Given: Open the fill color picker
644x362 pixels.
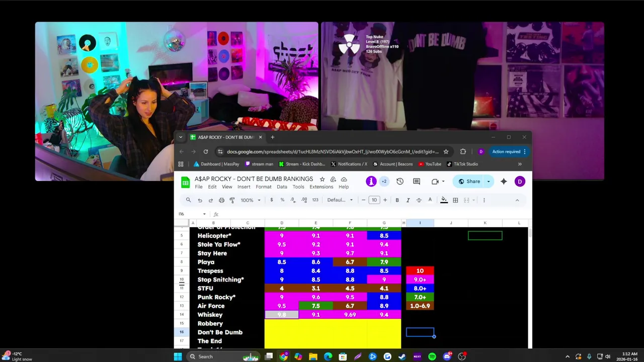Looking at the screenshot, I should tap(444, 200).
